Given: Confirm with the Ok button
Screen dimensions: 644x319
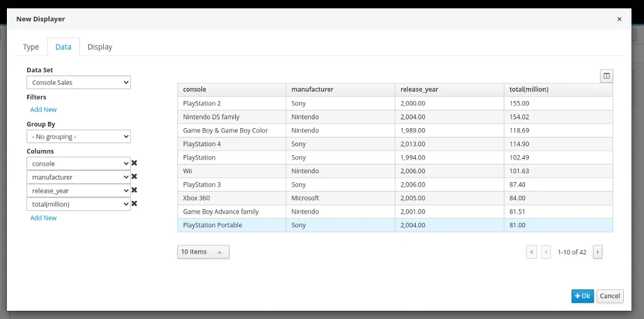Looking at the screenshot, I should (x=582, y=296).
